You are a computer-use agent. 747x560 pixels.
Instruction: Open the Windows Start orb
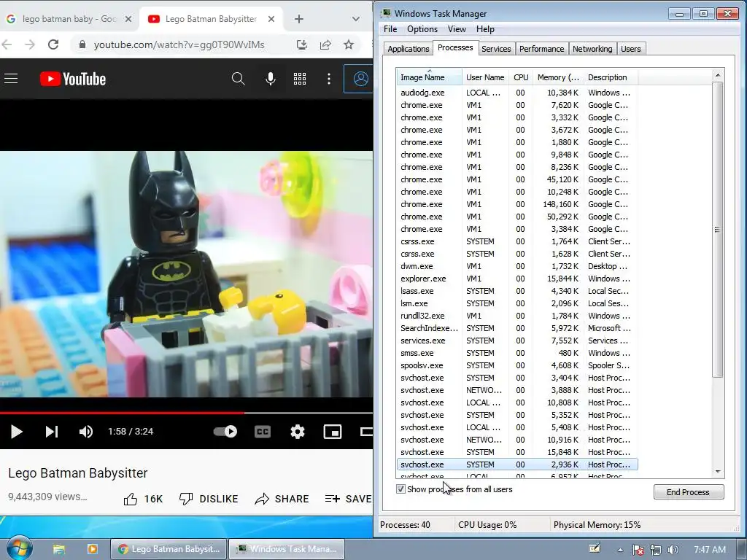(20, 548)
